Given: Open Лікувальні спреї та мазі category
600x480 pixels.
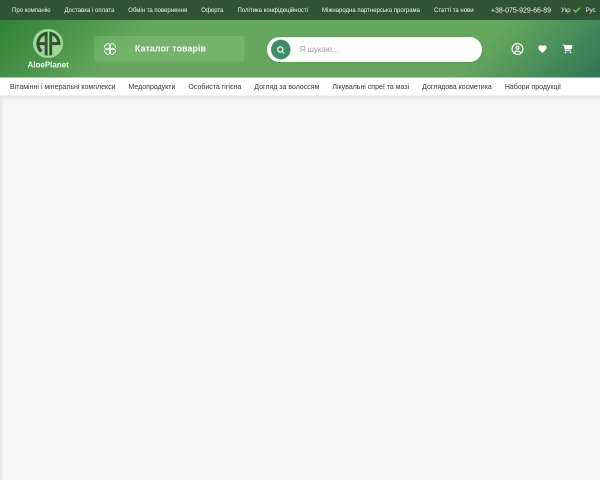Looking at the screenshot, I should tap(370, 87).
